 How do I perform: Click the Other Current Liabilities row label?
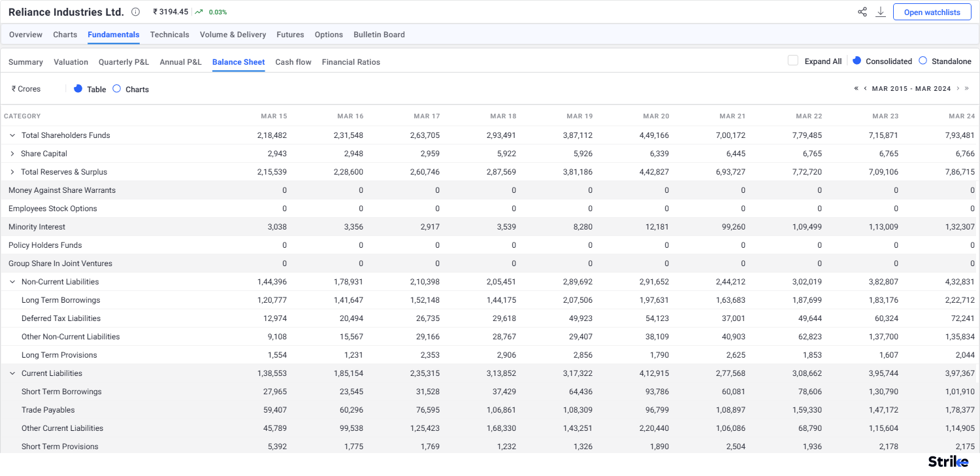point(62,428)
